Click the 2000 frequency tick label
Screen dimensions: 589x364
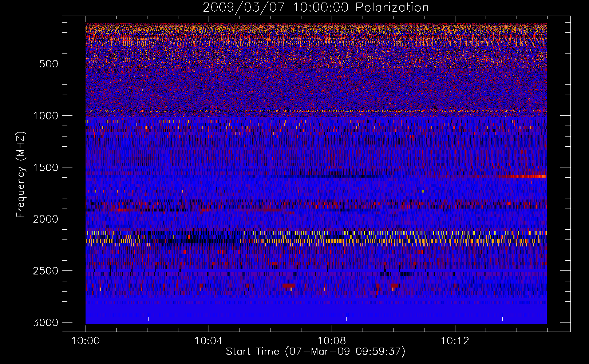tap(46, 219)
